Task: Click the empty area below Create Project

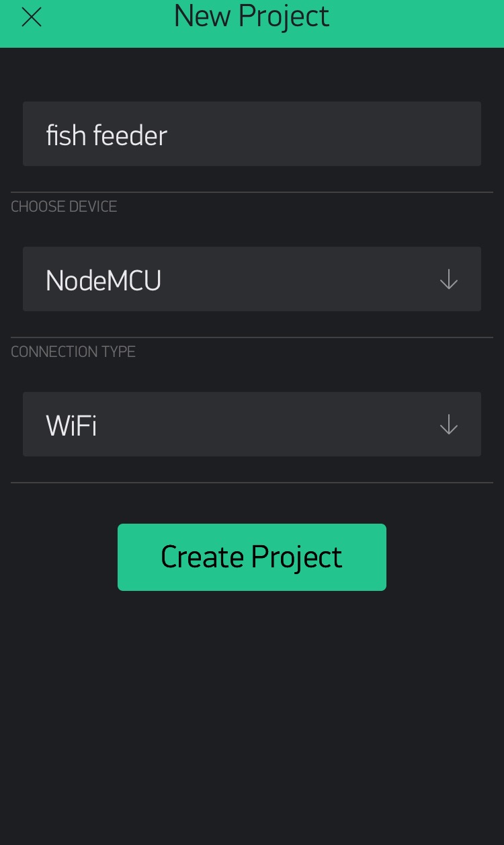Action: [252, 706]
